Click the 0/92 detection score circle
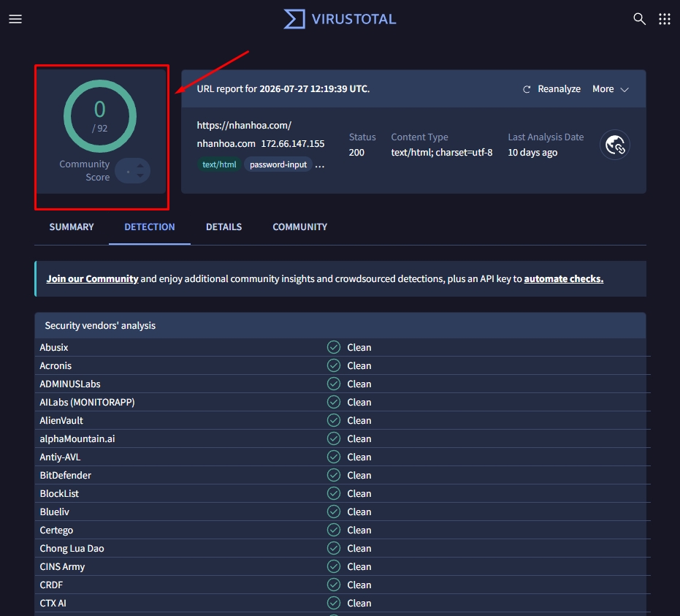Screen dimensions: 680x616 pyautogui.click(x=100, y=116)
